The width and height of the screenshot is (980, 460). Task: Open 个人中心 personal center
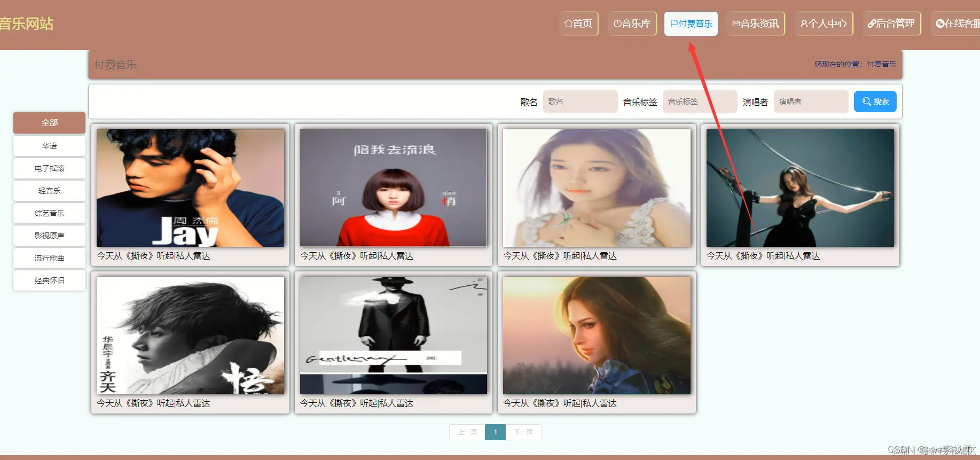click(824, 24)
